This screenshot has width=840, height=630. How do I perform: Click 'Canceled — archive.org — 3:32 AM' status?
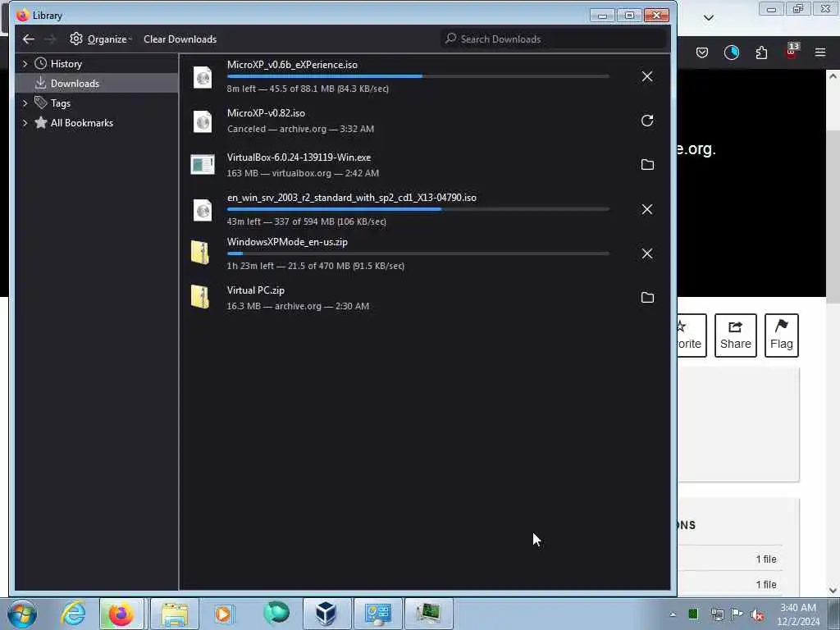pyautogui.click(x=300, y=129)
